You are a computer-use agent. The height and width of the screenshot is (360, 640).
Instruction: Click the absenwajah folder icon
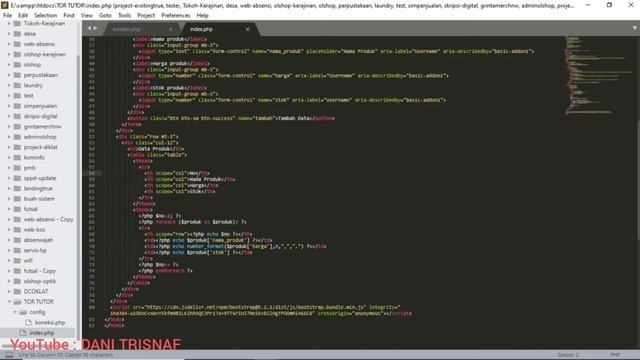(17, 240)
